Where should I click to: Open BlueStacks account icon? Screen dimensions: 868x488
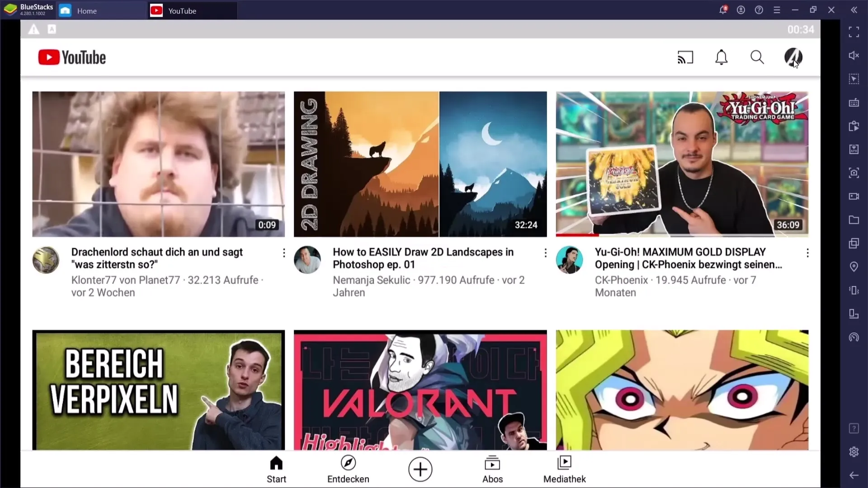click(741, 9)
